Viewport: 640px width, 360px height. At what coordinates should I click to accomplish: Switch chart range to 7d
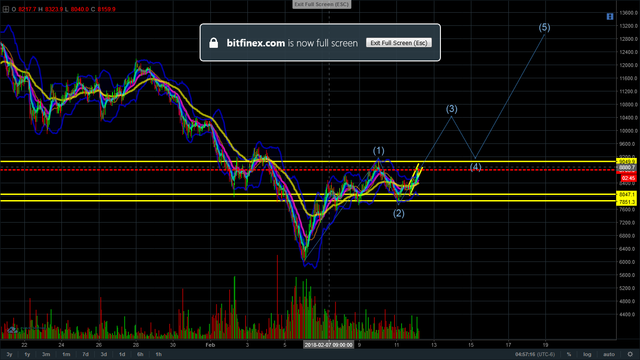(85, 354)
